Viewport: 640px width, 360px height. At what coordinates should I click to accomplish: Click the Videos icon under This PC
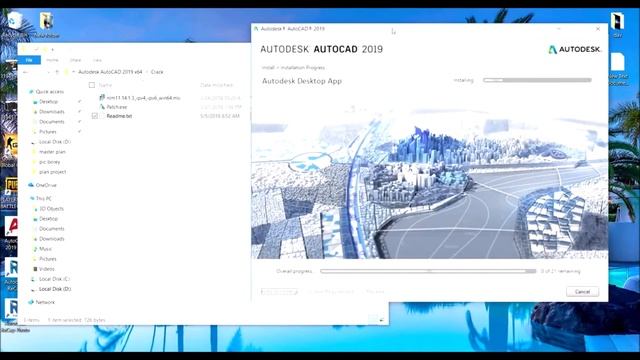35,269
